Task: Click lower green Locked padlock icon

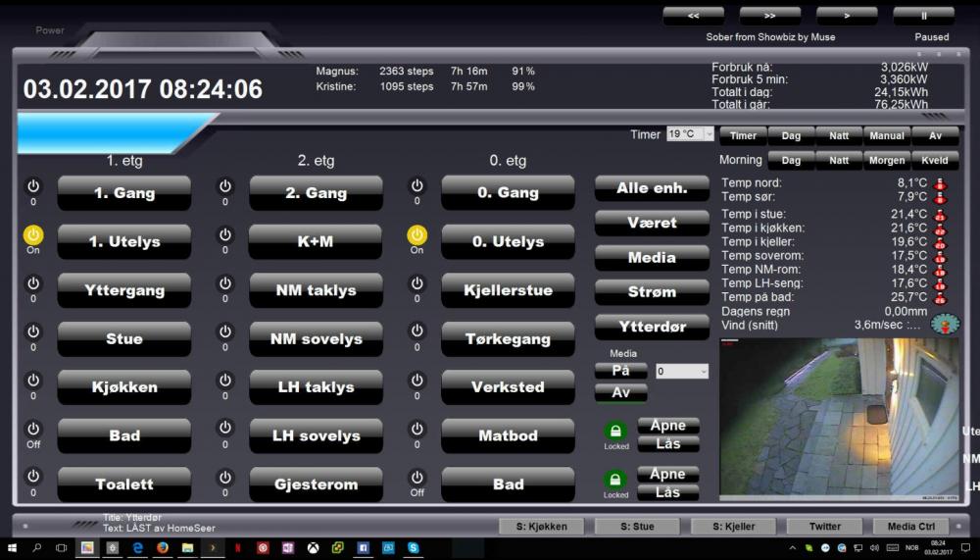Action: [x=615, y=480]
